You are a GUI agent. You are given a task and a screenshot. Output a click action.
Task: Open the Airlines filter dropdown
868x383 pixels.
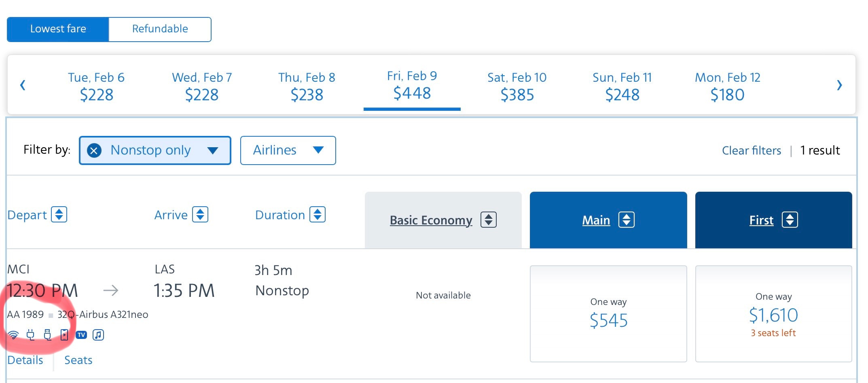288,150
